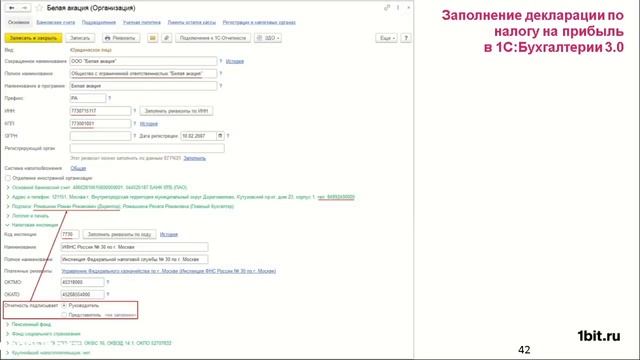
Task: Click Заполнить реквизиты по коду button
Action: (120, 234)
